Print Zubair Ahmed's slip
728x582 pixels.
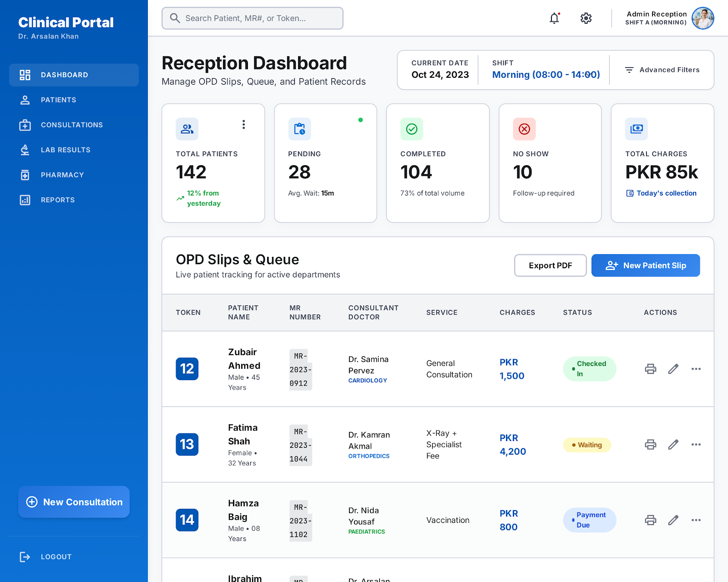pyautogui.click(x=651, y=369)
